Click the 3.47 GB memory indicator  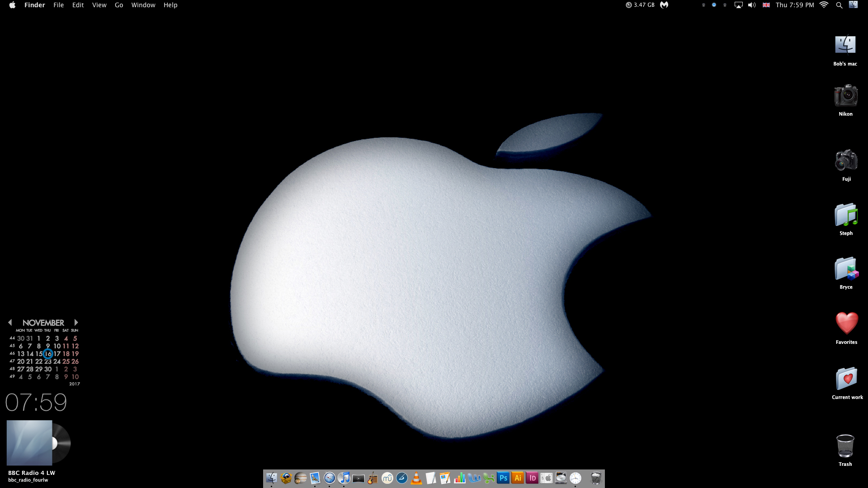(640, 5)
